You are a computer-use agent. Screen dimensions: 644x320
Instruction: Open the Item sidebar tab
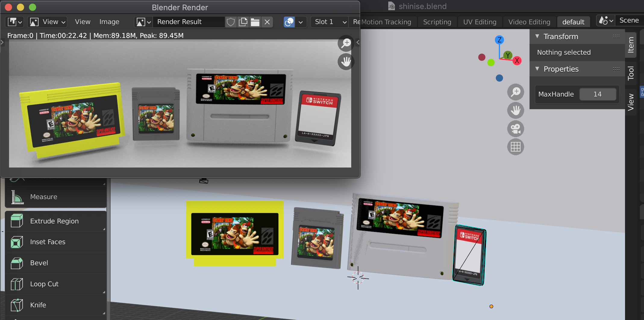(631, 45)
